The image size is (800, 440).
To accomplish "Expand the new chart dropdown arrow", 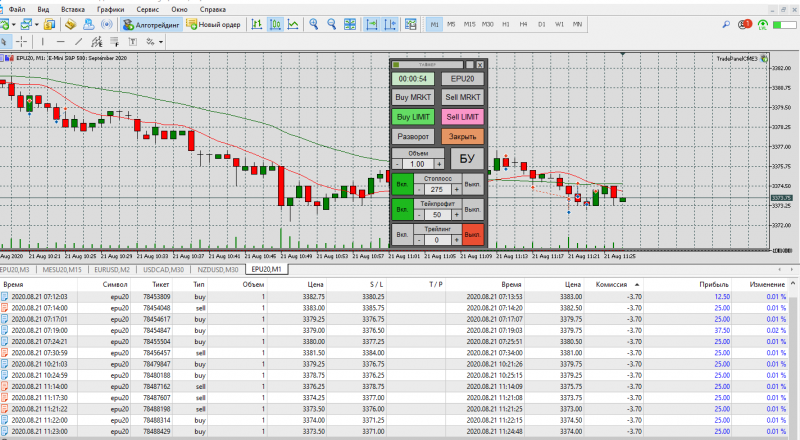I will click(13, 24).
